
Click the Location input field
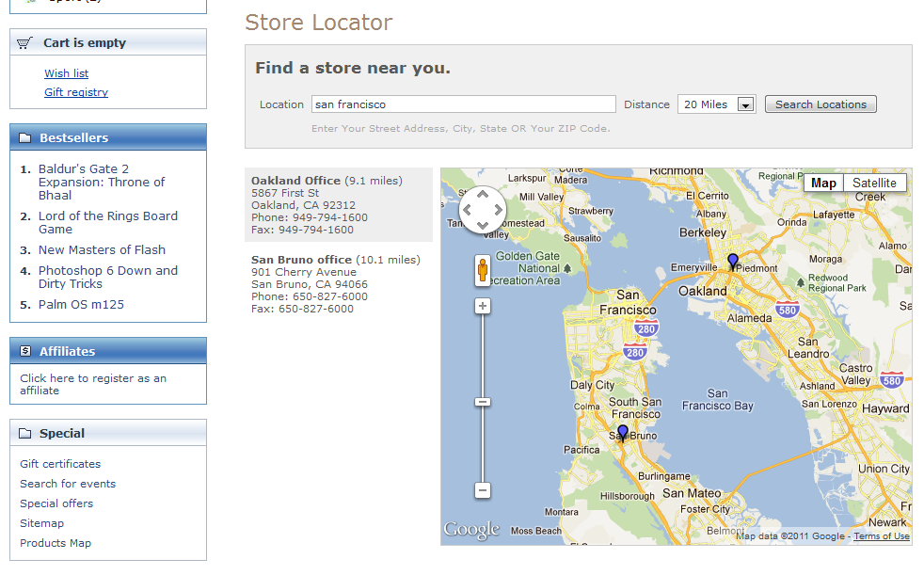464,104
